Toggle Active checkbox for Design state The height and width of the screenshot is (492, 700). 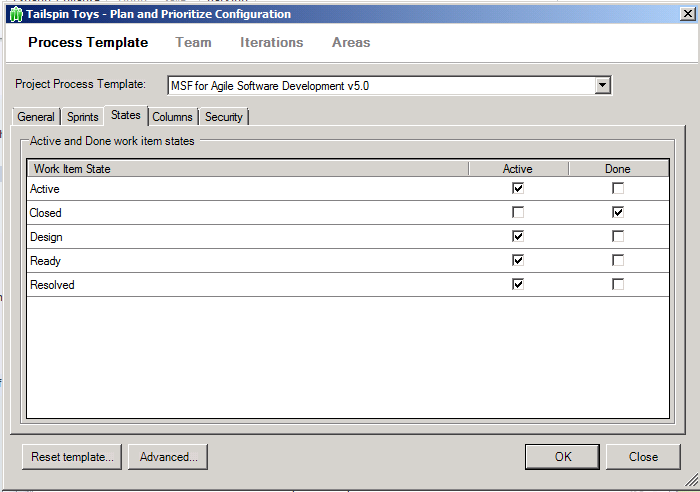[518, 236]
